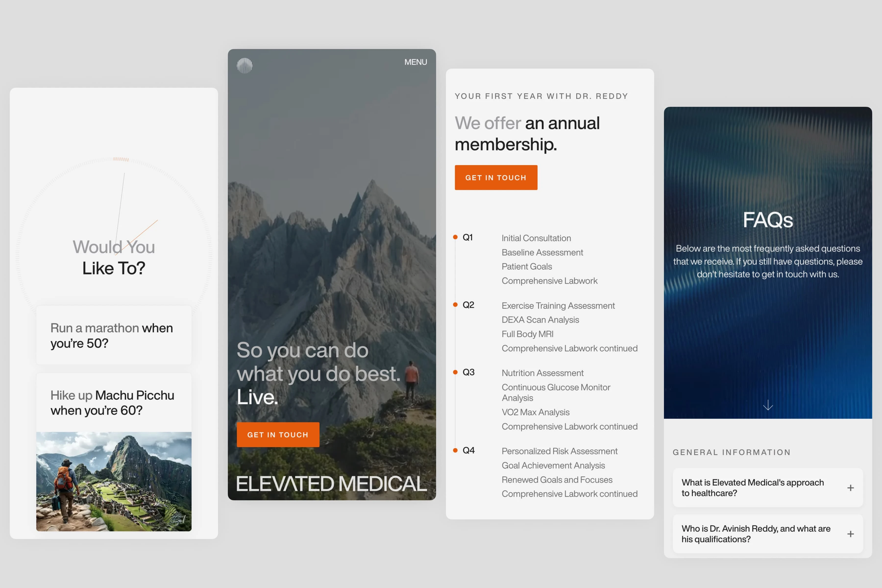Screen dimensions: 882x588
Task: Click 'Nutrition Assessment' item
Action: point(543,373)
